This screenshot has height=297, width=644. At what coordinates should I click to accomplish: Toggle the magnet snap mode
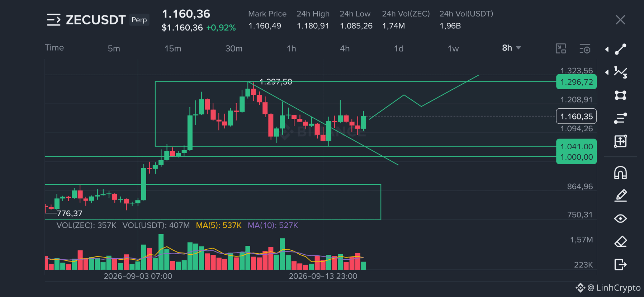[x=620, y=173]
